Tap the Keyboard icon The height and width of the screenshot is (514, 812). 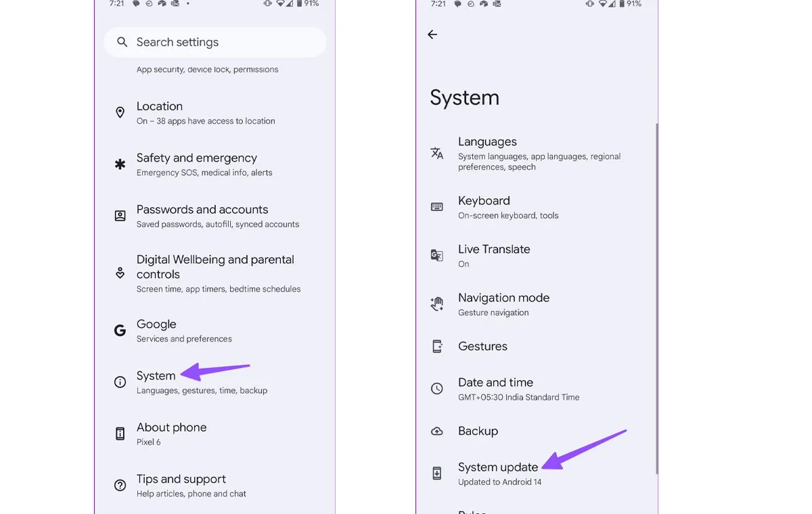(437, 207)
